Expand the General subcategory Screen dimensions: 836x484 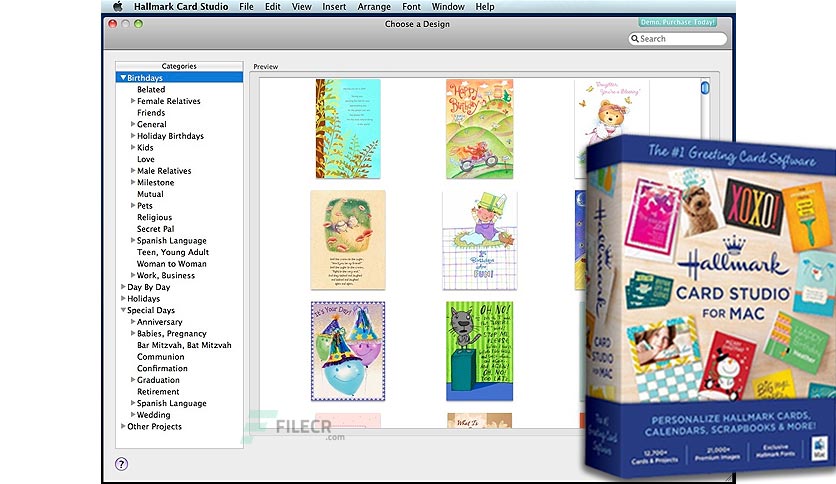[133, 124]
